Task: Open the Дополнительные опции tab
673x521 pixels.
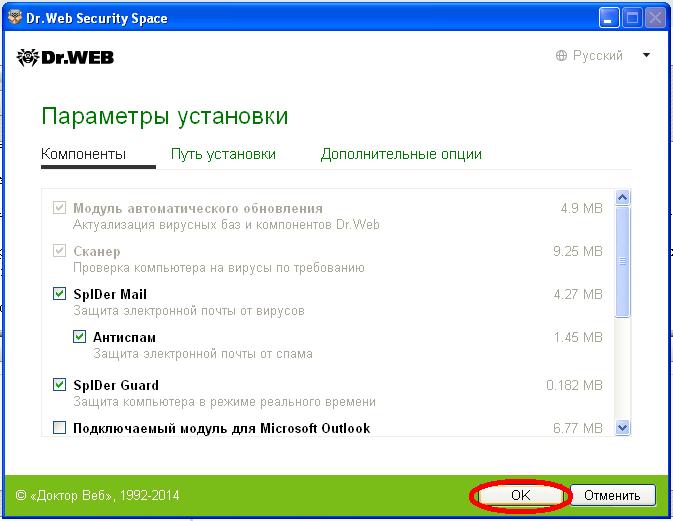Action: [401, 154]
